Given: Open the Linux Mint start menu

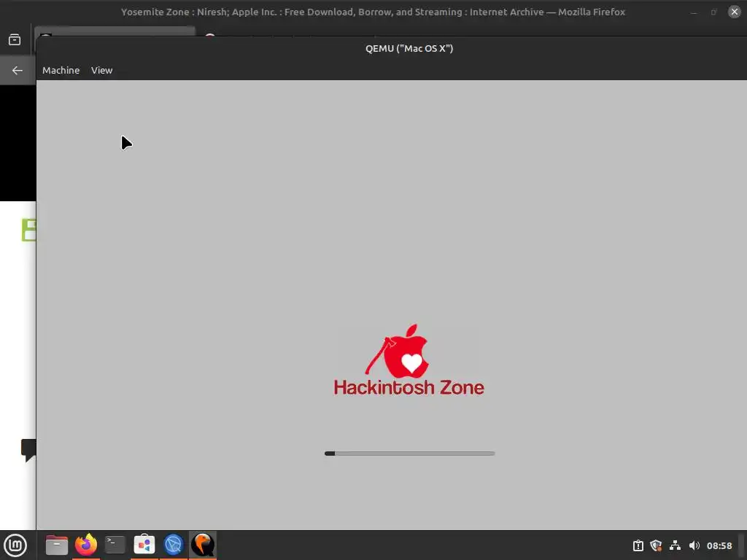Looking at the screenshot, I should [15, 545].
